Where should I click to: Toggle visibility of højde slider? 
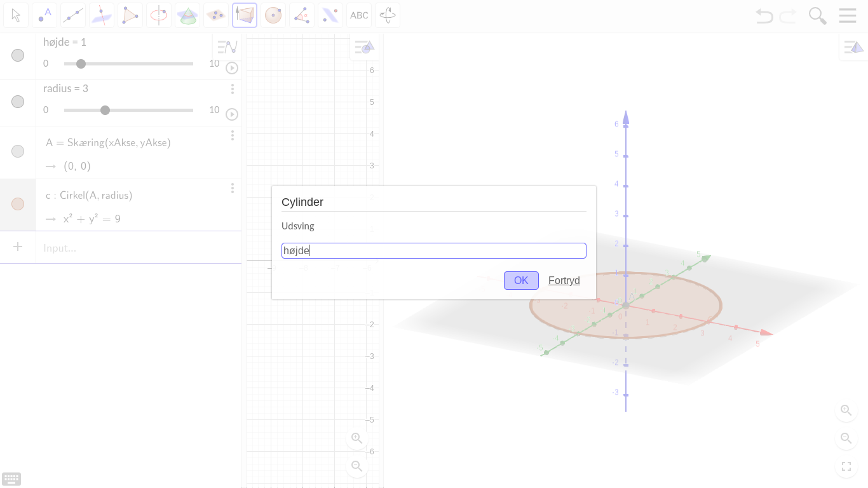coord(18,55)
